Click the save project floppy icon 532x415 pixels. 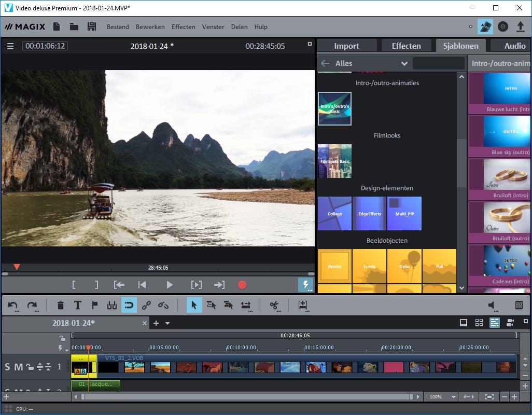[92, 27]
